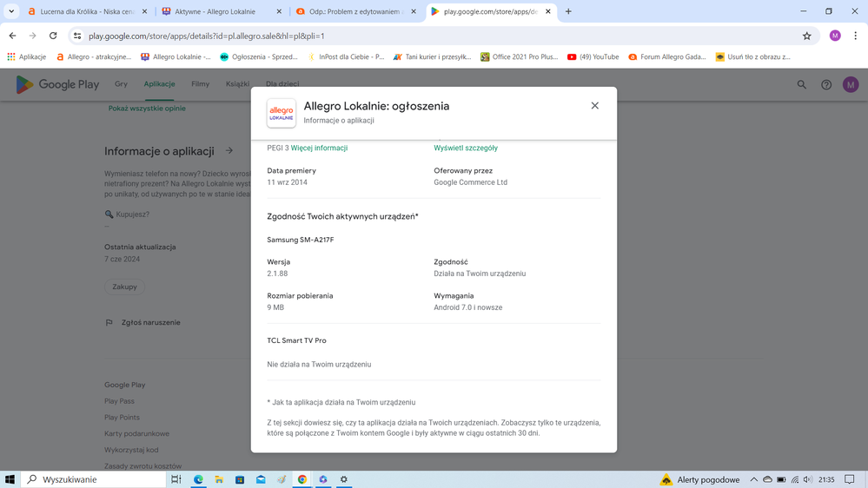Viewport: 868px width, 488px height.
Task: Switch to the Książki tab
Action: (x=237, y=84)
